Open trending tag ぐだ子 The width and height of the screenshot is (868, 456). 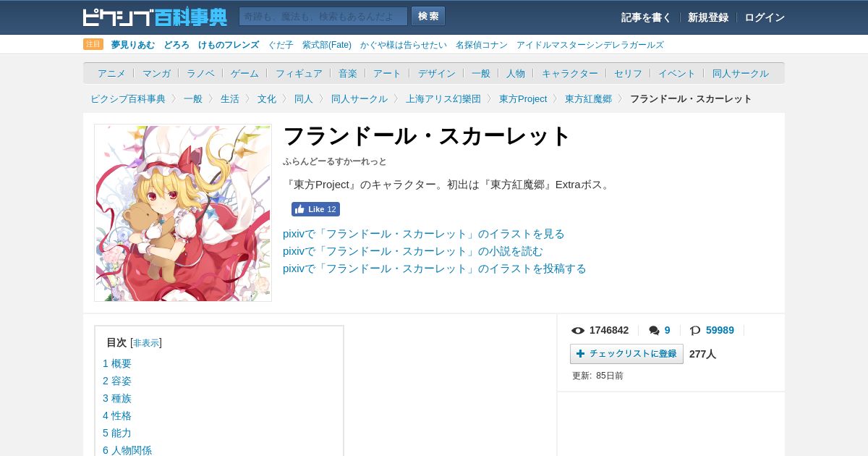281,45
